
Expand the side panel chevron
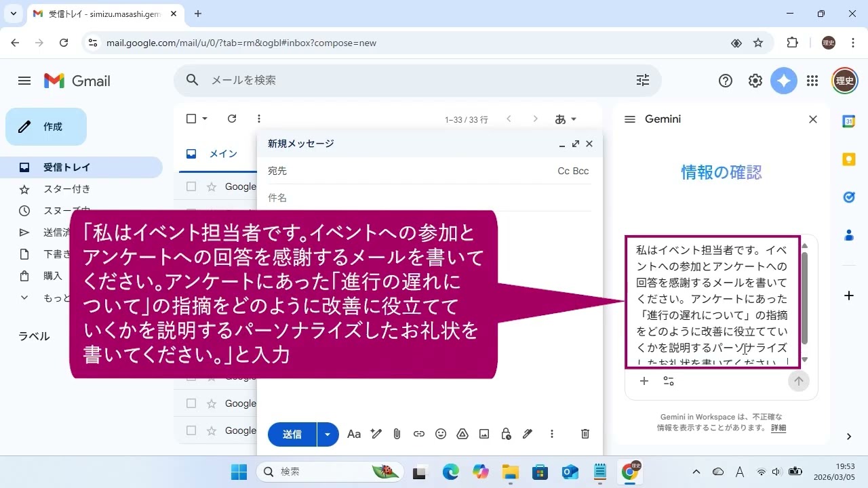848,436
